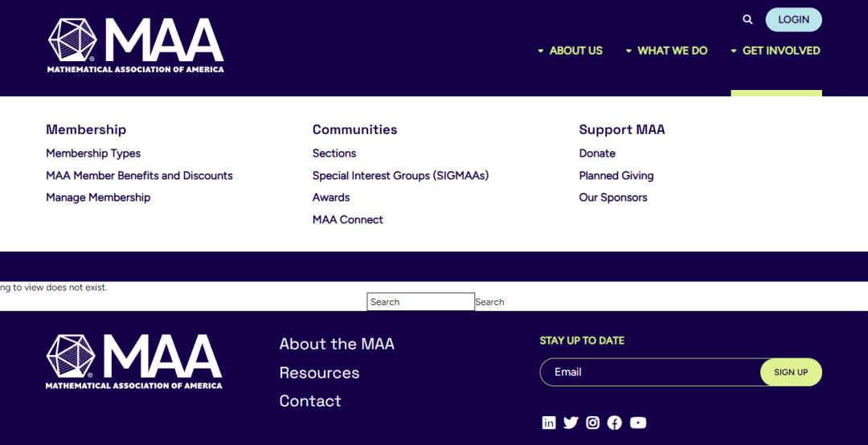Click the MAA logo in header

pos(136,46)
